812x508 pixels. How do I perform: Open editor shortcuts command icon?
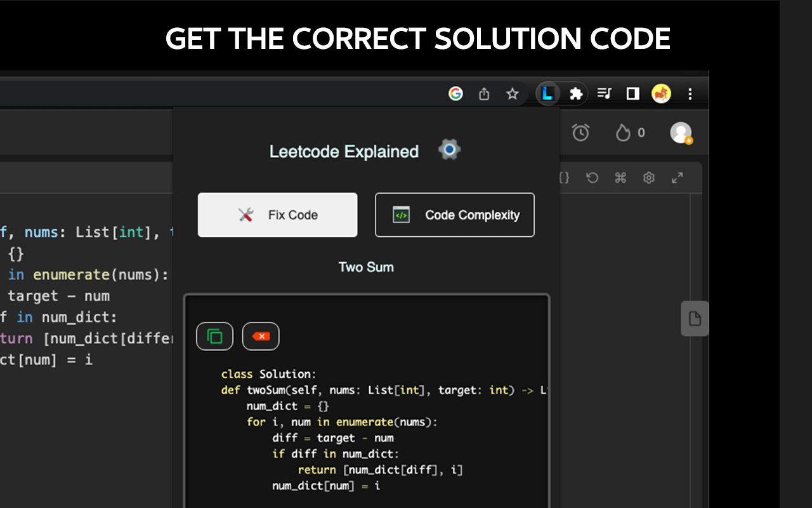click(620, 178)
